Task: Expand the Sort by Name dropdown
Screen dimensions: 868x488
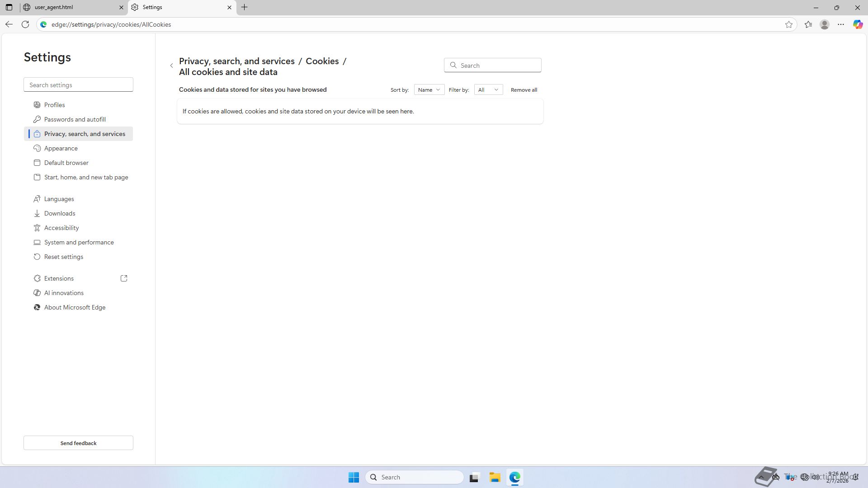Action: click(429, 90)
